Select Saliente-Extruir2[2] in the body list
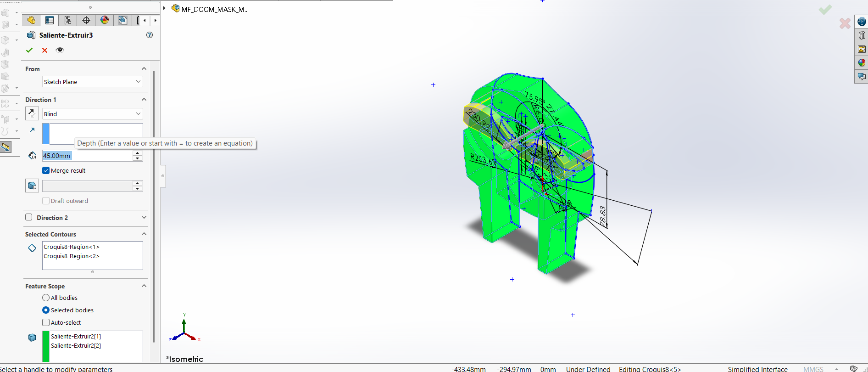 pos(76,346)
